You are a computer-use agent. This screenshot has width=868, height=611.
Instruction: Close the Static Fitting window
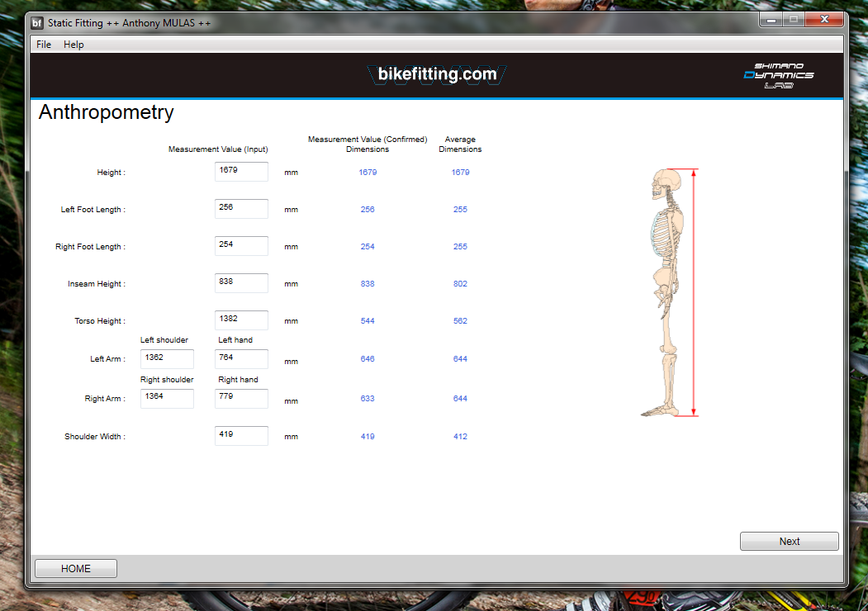(823, 19)
